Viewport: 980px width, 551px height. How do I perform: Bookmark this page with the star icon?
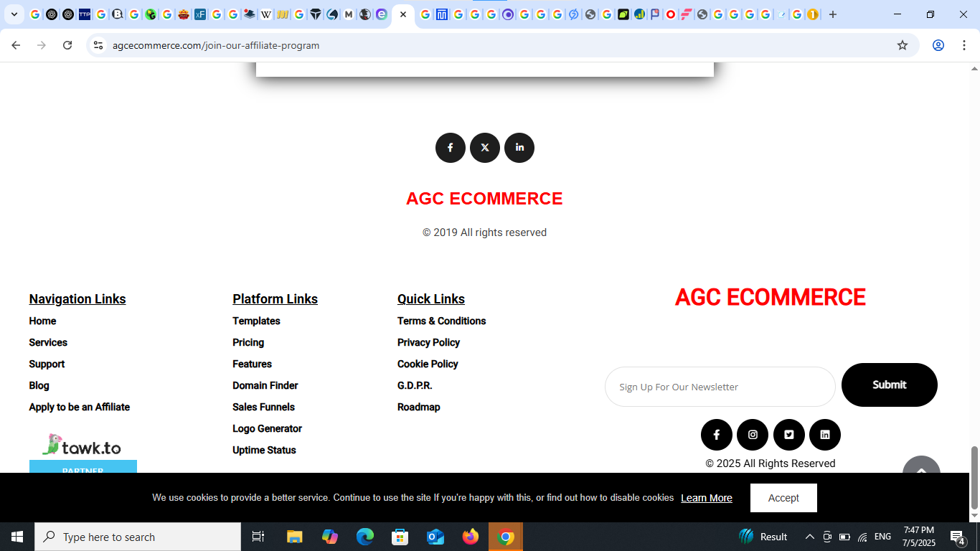[x=903, y=45]
